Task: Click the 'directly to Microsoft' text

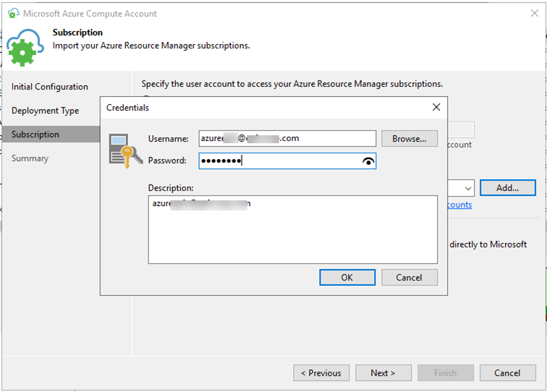Action: coord(488,244)
